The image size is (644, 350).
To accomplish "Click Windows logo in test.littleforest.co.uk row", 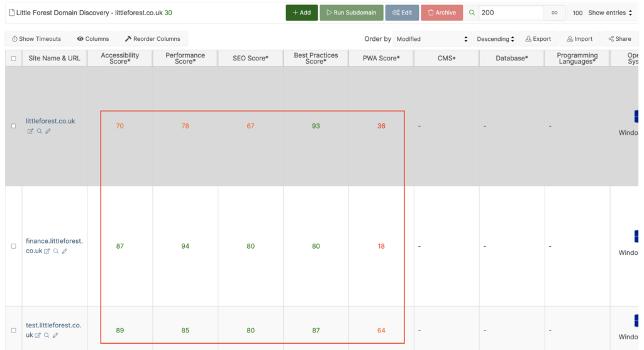I will [636, 321].
